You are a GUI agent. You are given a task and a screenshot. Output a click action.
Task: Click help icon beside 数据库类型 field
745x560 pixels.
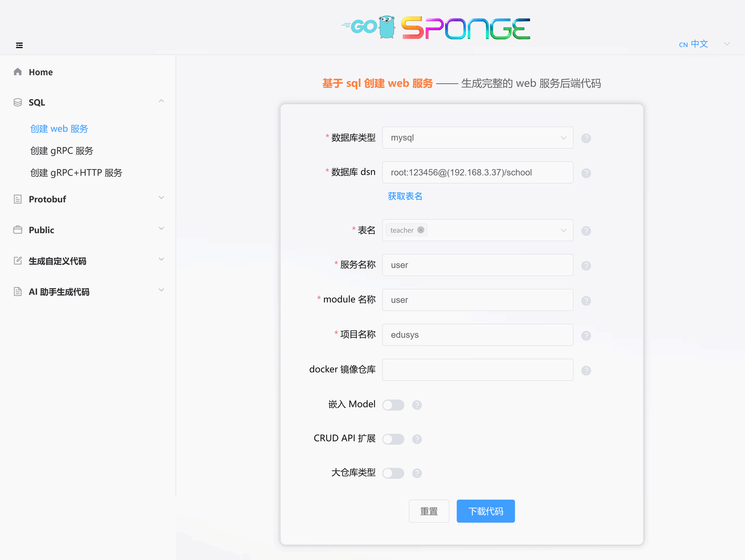pos(586,138)
